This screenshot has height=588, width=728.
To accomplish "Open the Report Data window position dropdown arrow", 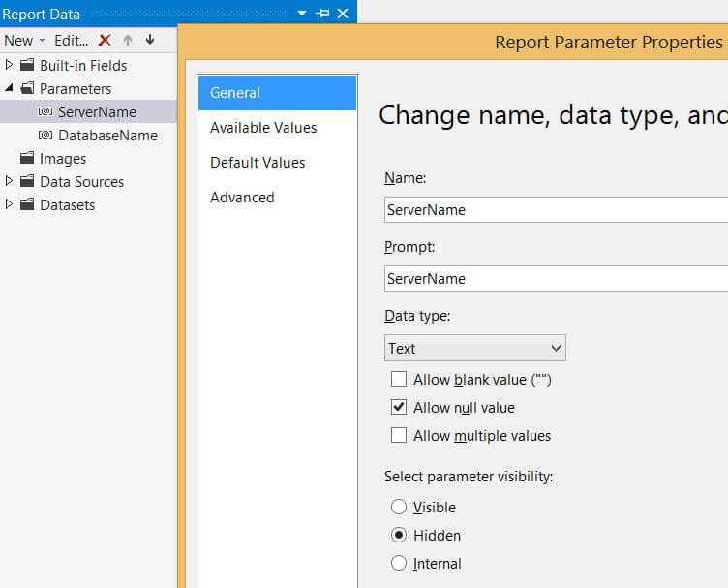I will 302,14.
